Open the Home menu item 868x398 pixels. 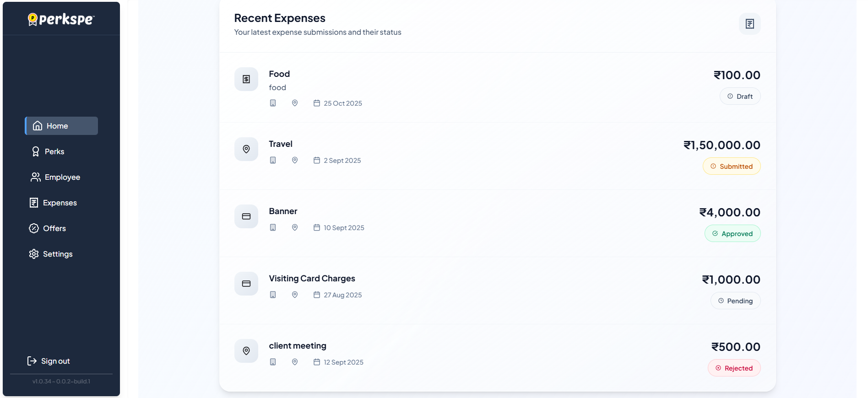tap(61, 126)
